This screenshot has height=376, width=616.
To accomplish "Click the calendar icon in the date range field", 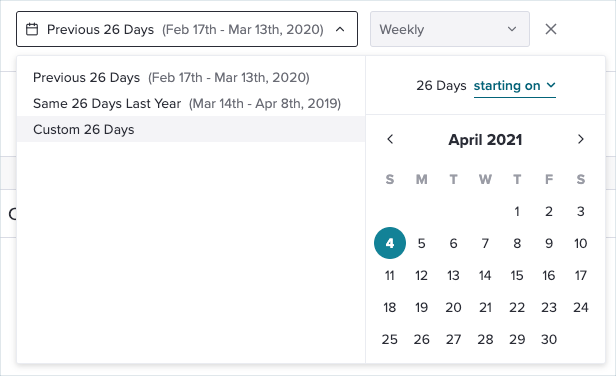I will pyautogui.click(x=32, y=29).
